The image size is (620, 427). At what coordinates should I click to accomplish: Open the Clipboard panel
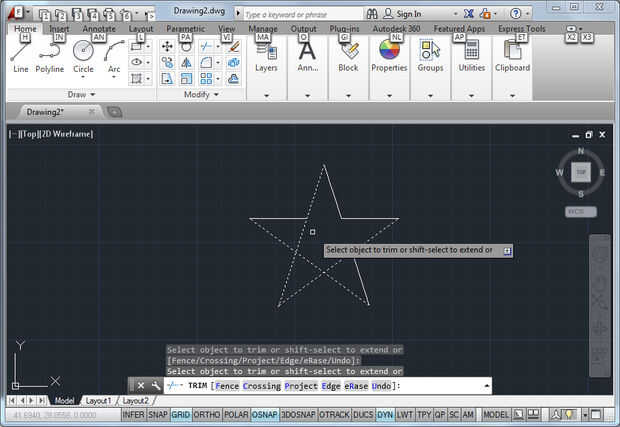[512, 54]
